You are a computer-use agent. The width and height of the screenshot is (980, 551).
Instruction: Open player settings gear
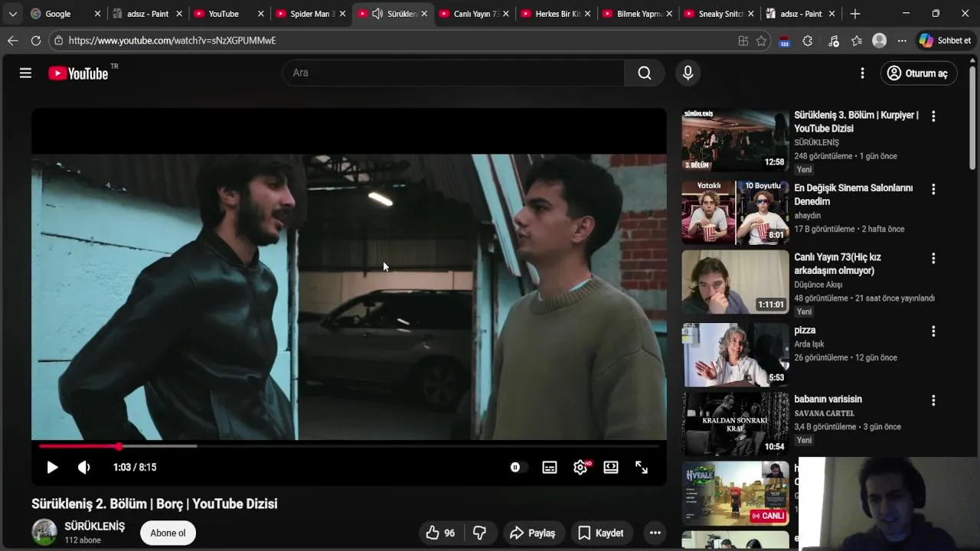tap(580, 467)
